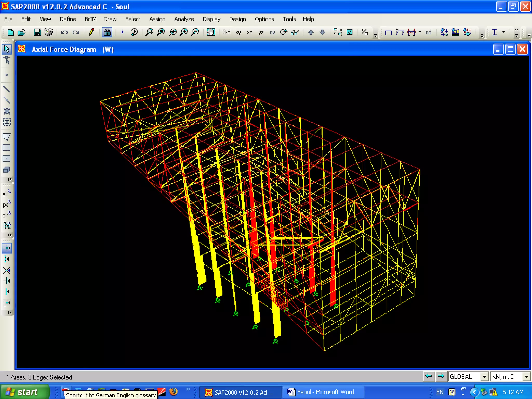
Task: Click the Lock/Unlock Model padlock icon
Action: (x=107, y=32)
